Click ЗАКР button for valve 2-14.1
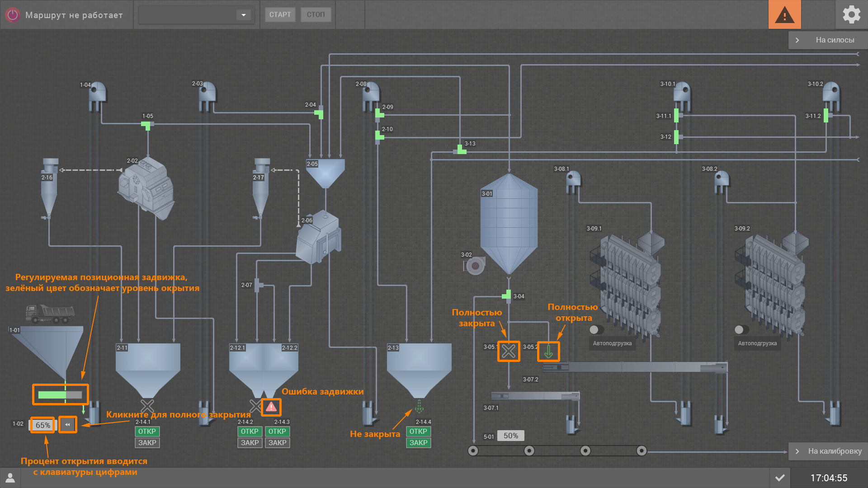The image size is (868, 488). tap(147, 443)
